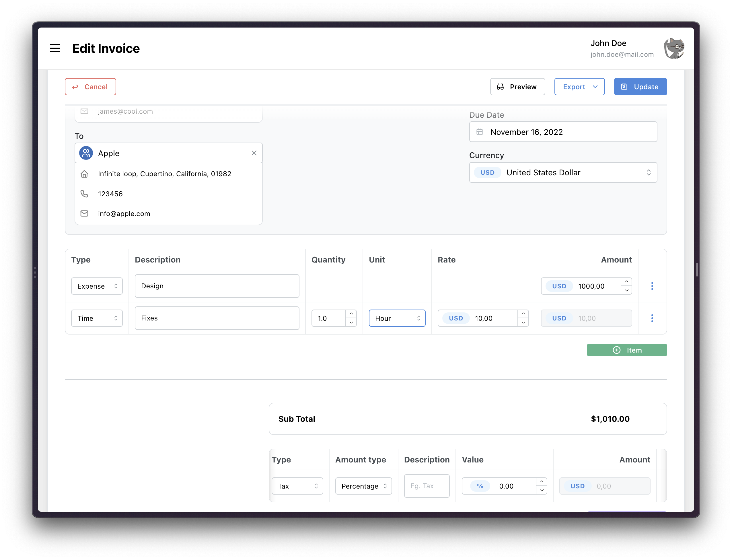Click the john.doe@mail.com email text

pyautogui.click(x=622, y=54)
